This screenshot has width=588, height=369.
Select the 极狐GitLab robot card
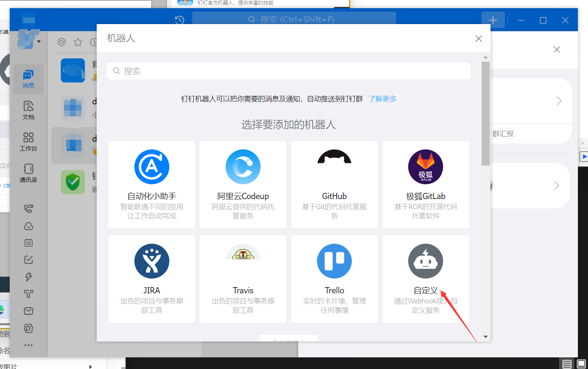(x=426, y=185)
